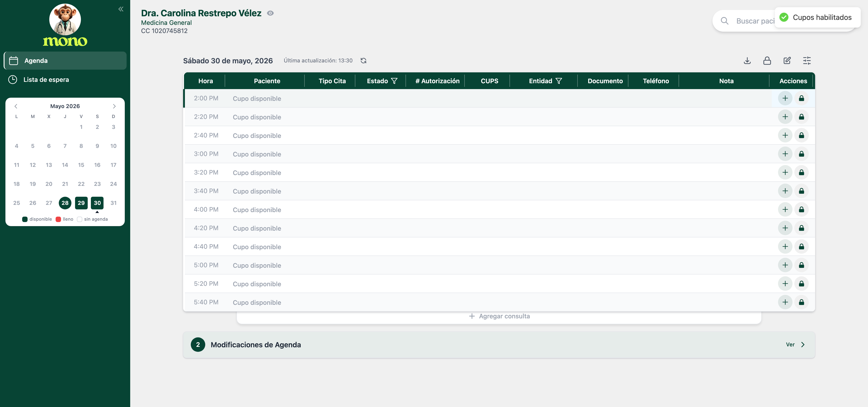
Task: Select May 31 in the calendar
Action: click(x=113, y=203)
